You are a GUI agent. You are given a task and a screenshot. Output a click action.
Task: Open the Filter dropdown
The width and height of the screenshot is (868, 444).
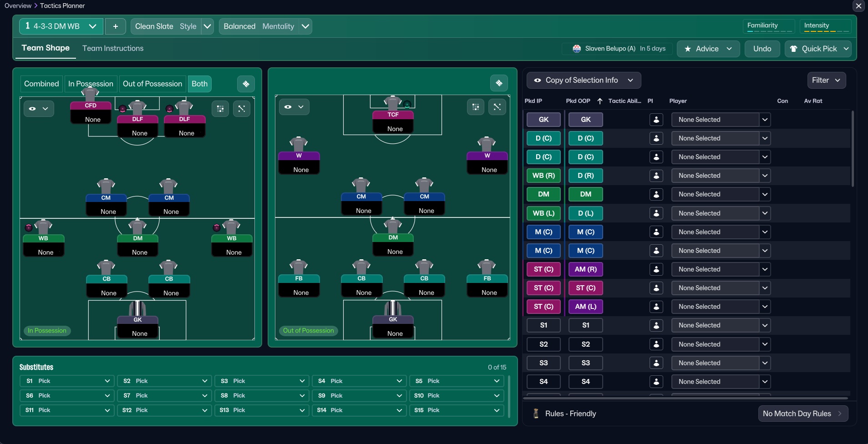826,80
